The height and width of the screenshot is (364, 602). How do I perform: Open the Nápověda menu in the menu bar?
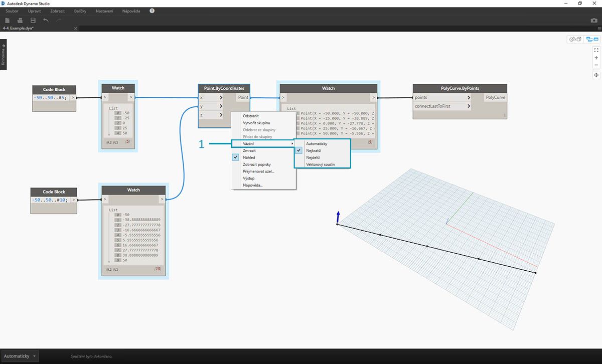tap(131, 11)
